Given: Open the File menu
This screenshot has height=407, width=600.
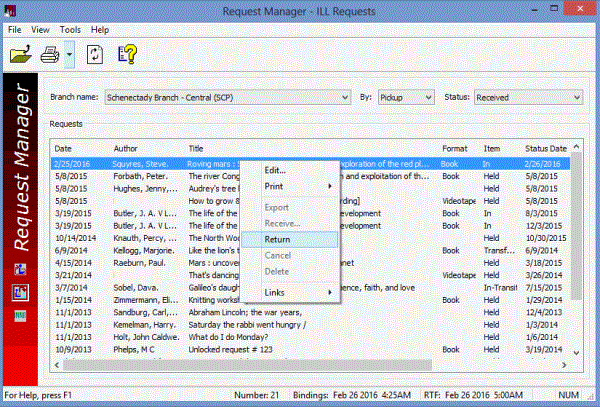Looking at the screenshot, I should point(15,30).
